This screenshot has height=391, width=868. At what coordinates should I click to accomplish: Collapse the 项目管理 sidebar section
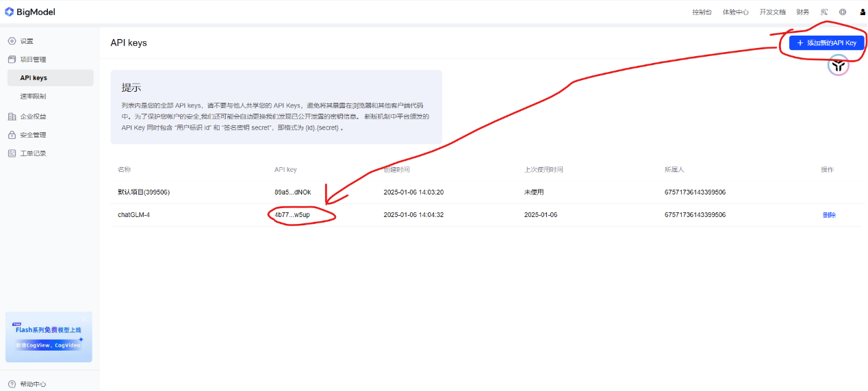33,60
